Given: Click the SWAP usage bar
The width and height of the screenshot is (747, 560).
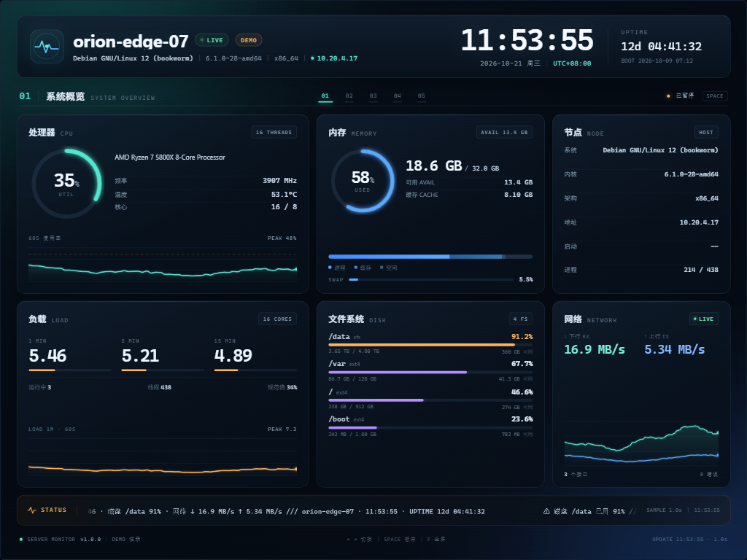Looking at the screenshot, I should pos(431,279).
